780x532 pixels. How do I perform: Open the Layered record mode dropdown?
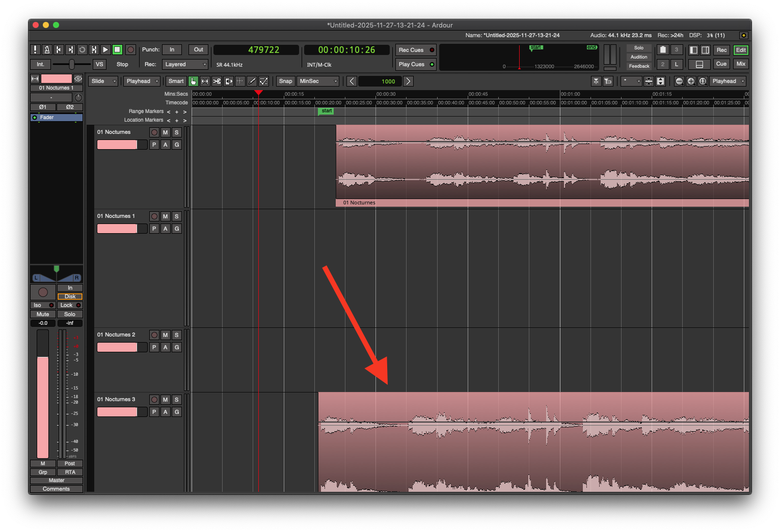185,65
